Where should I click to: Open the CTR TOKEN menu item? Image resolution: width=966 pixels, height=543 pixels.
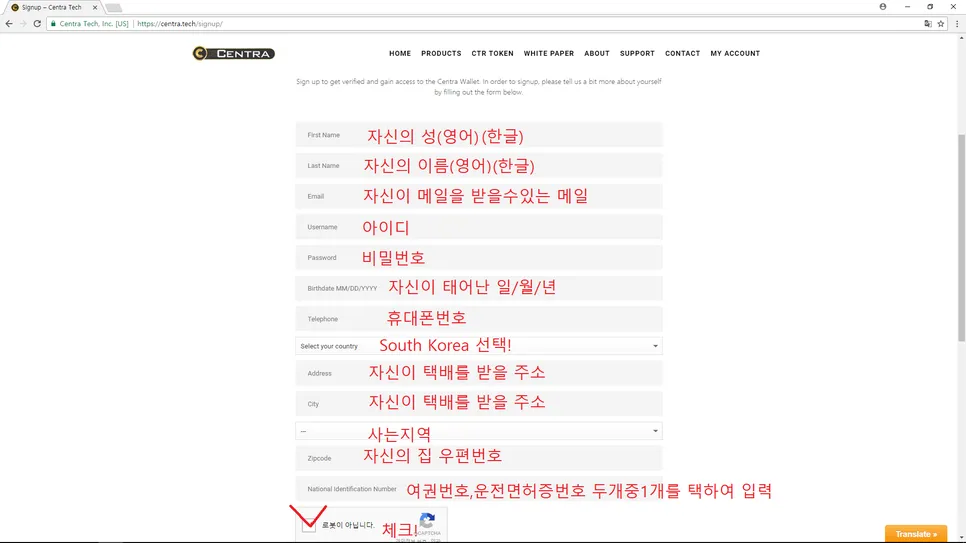[x=492, y=54]
